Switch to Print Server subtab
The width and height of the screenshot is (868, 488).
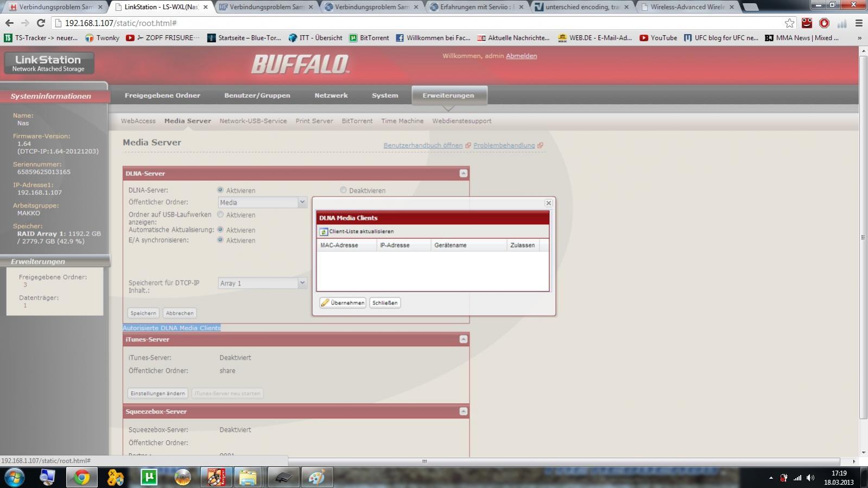click(x=314, y=121)
